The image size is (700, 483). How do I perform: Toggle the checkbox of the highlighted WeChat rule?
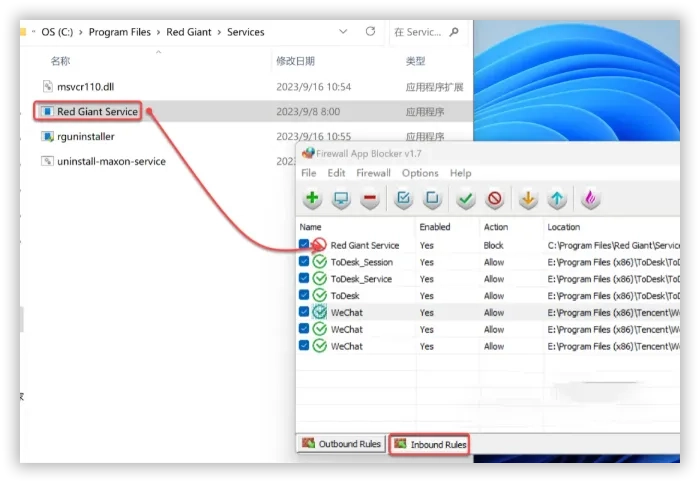pyautogui.click(x=304, y=312)
